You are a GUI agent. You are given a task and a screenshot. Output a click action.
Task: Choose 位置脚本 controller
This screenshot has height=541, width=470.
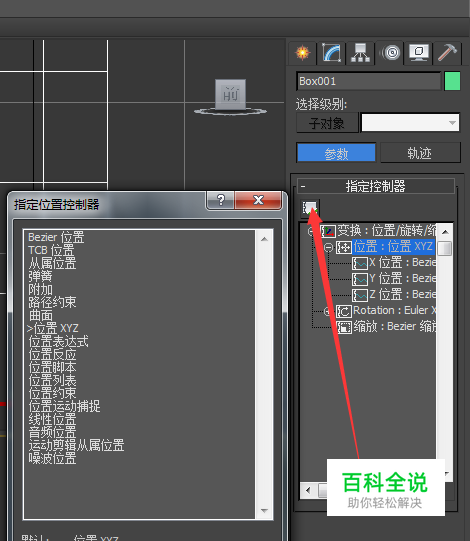[x=52, y=367]
